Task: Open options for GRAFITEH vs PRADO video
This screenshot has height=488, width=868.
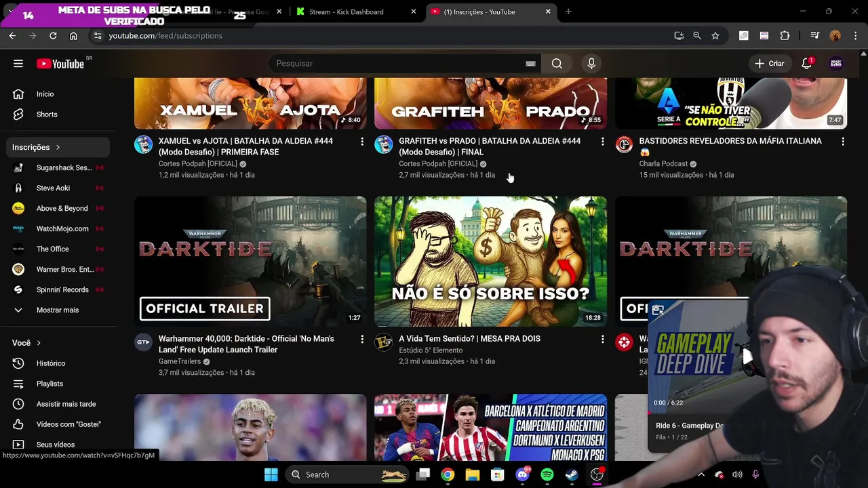Action: click(602, 141)
